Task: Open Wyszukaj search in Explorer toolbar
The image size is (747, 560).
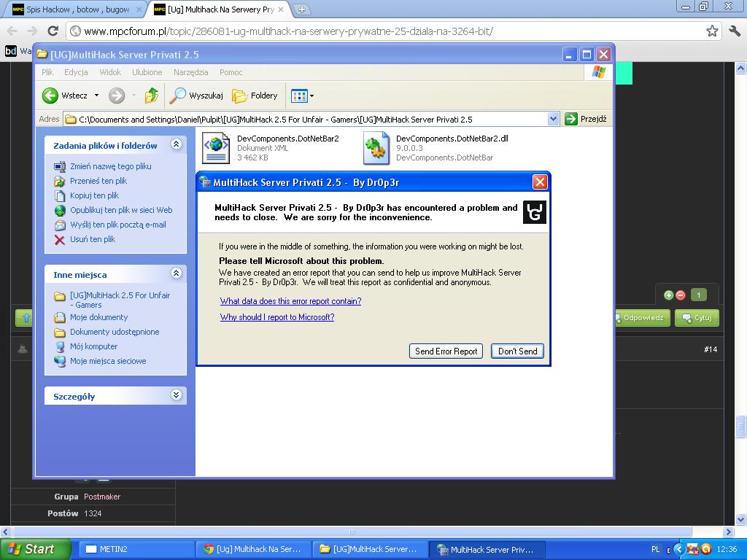Action: coord(196,96)
